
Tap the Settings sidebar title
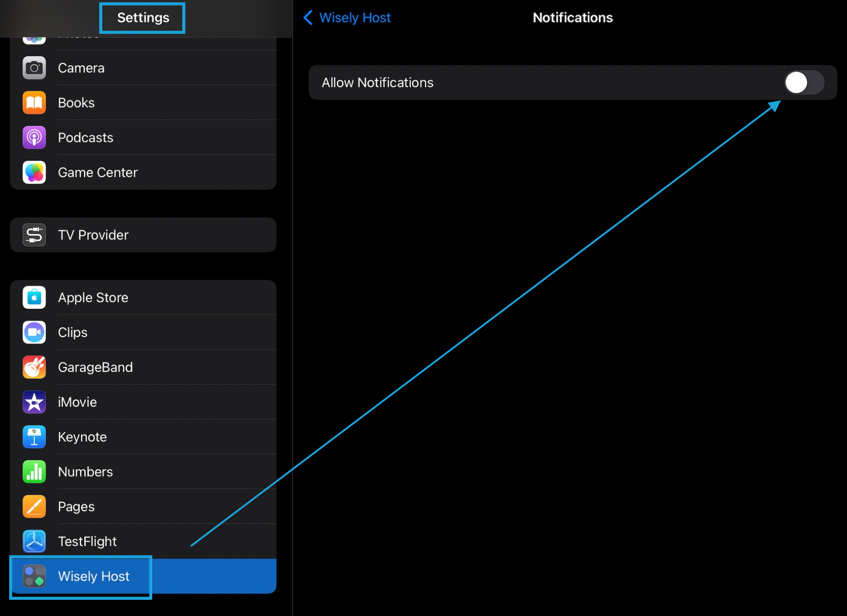pyautogui.click(x=143, y=18)
